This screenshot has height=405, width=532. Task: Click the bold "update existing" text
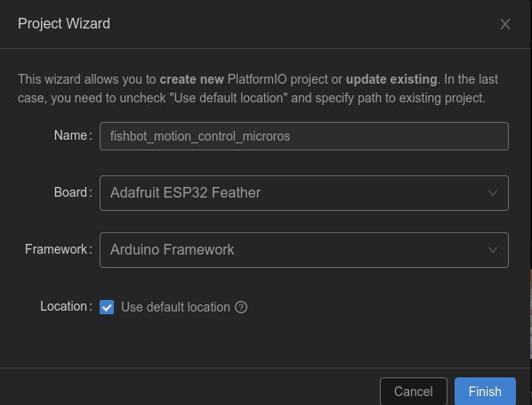click(391, 79)
